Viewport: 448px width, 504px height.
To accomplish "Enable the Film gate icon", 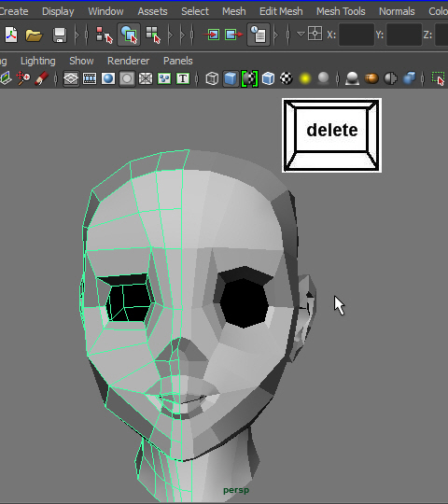I will click(x=90, y=78).
